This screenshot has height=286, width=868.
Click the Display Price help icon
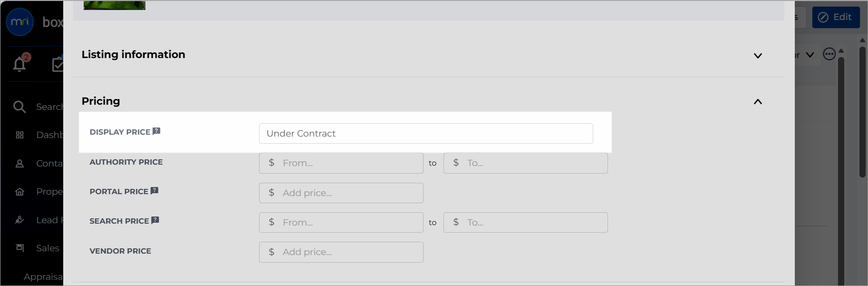pyautogui.click(x=156, y=131)
